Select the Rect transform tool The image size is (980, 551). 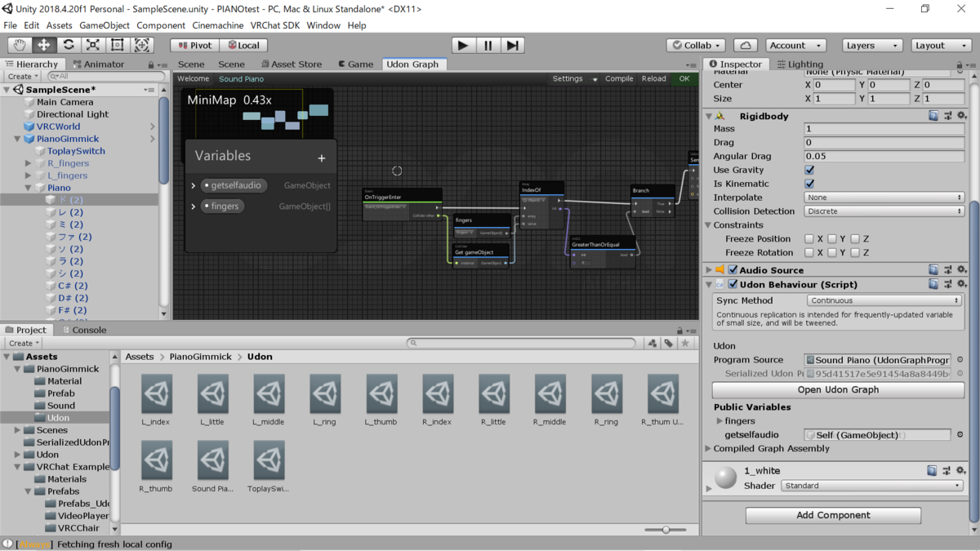[118, 46]
